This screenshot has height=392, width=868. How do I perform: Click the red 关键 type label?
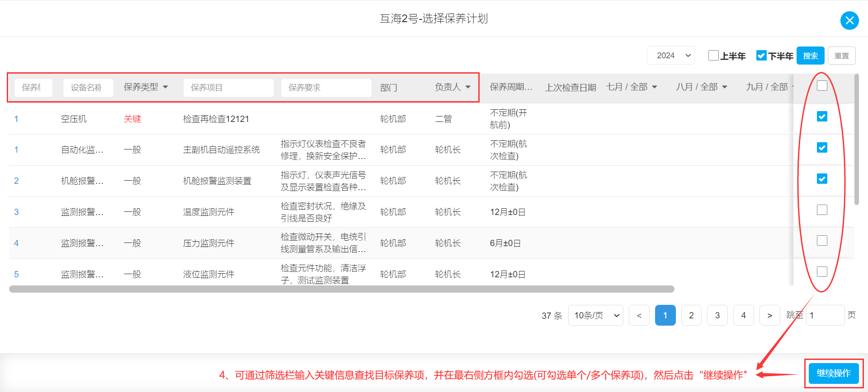[132, 119]
